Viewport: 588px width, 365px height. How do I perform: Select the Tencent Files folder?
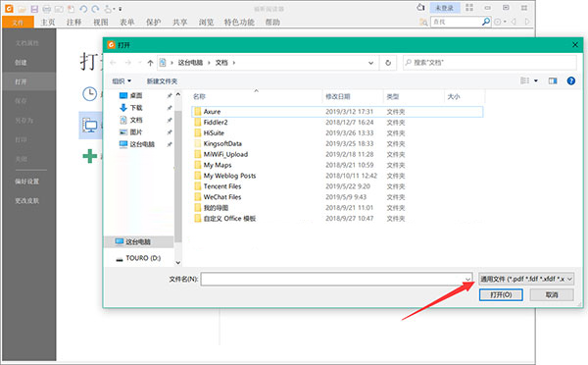[x=222, y=186]
